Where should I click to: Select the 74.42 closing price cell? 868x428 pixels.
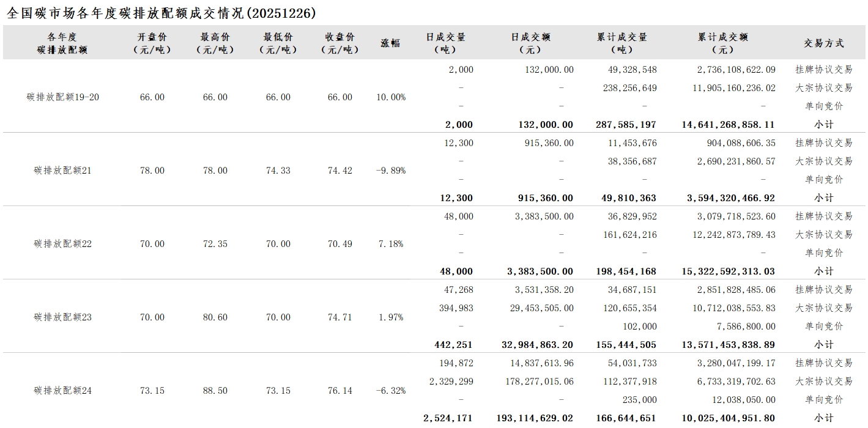click(x=339, y=171)
